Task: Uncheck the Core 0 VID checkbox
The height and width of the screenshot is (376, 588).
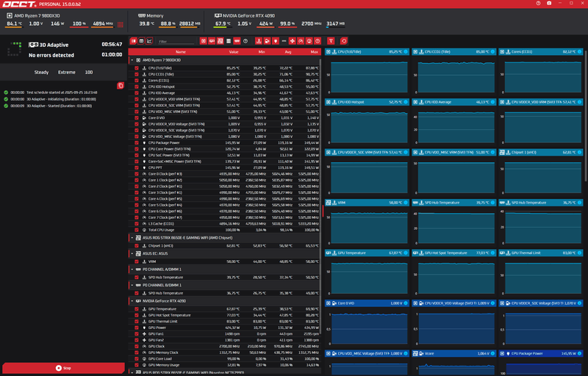Action: tap(137, 117)
